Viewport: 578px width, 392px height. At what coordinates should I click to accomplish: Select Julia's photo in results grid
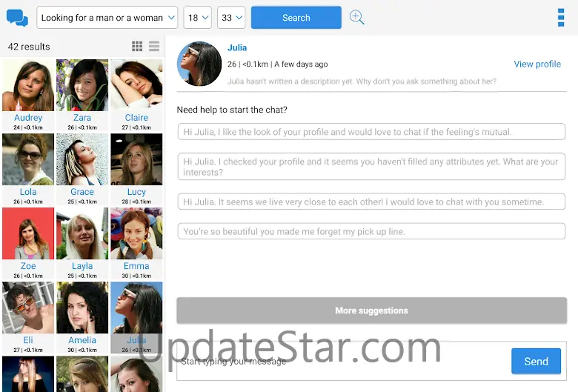(136, 308)
